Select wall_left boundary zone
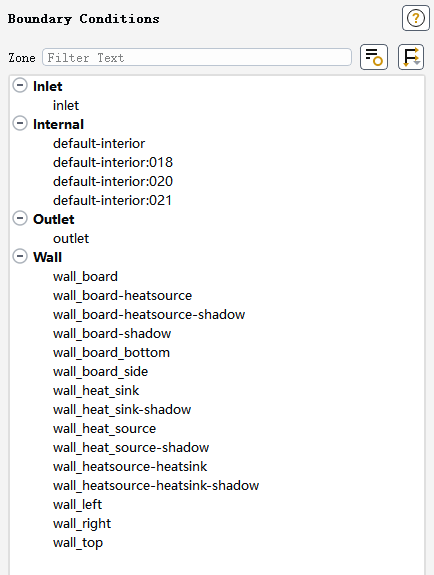The image size is (434, 575). [77, 505]
